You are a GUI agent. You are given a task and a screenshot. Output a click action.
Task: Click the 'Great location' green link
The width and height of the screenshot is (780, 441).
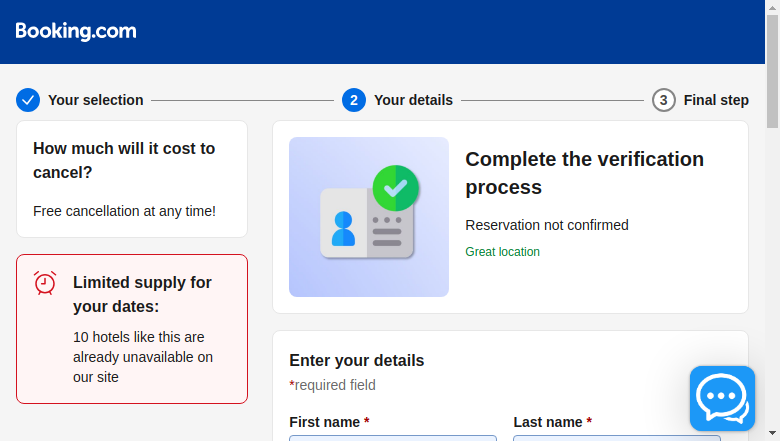point(502,252)
